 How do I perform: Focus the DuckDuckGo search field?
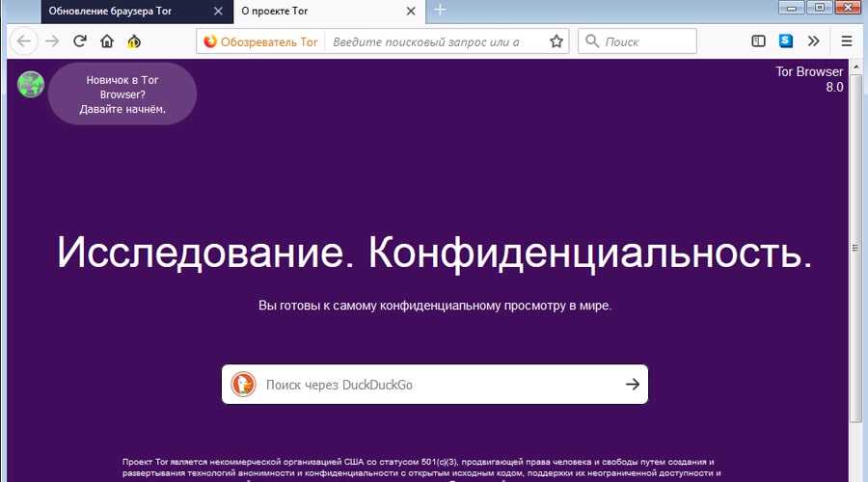pos(434,384)
